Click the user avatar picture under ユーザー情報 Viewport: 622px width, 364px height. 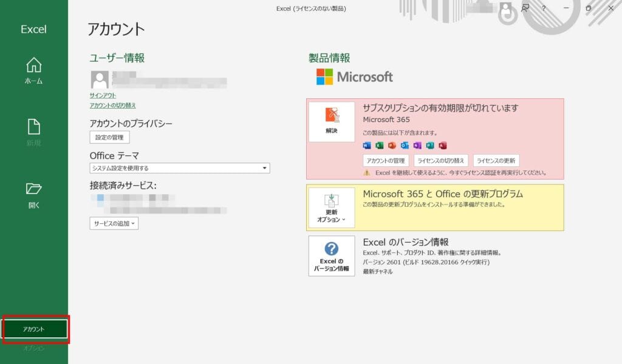[x=100, y=79]
